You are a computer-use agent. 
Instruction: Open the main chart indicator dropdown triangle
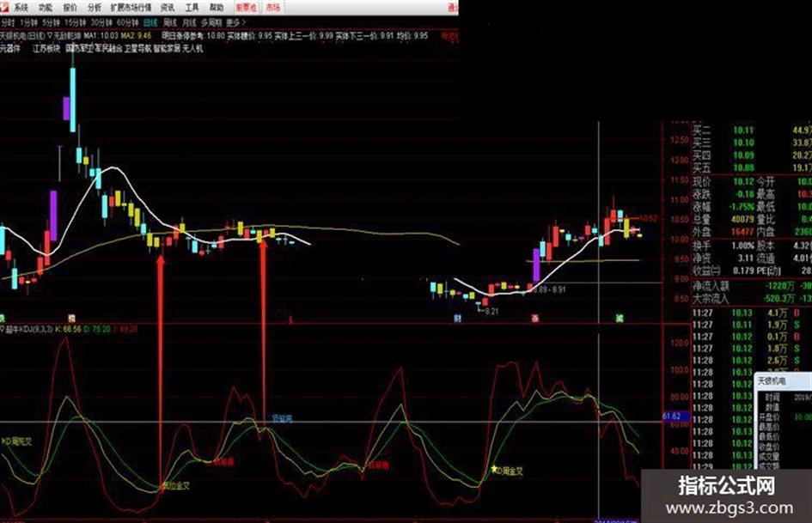(50, 36)
